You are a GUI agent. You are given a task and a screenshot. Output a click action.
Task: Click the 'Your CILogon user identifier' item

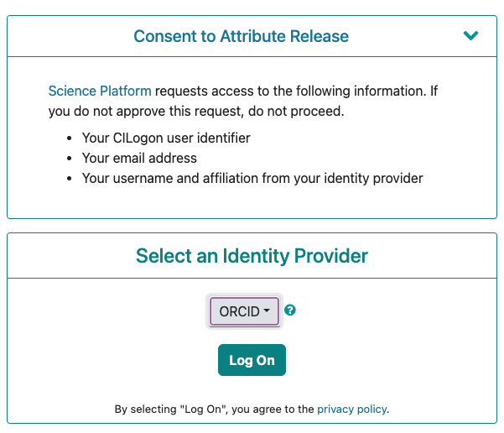pos(166,138)
